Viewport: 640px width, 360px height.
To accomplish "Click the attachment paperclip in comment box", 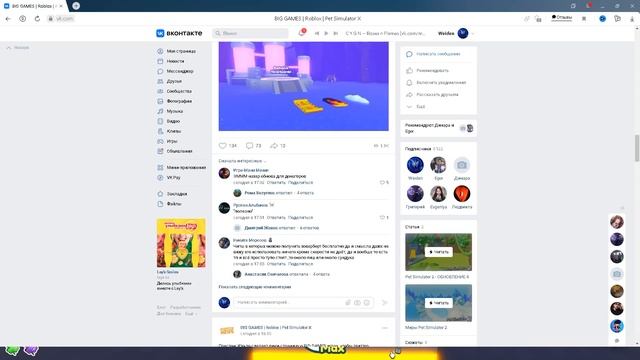I will (x=348, y=302).
